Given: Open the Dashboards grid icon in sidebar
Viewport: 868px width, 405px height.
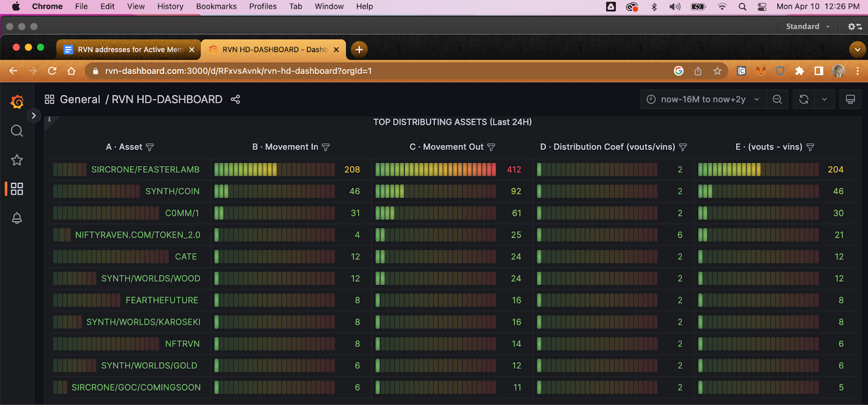Looking at the screenshot, I should coord(17,189).
